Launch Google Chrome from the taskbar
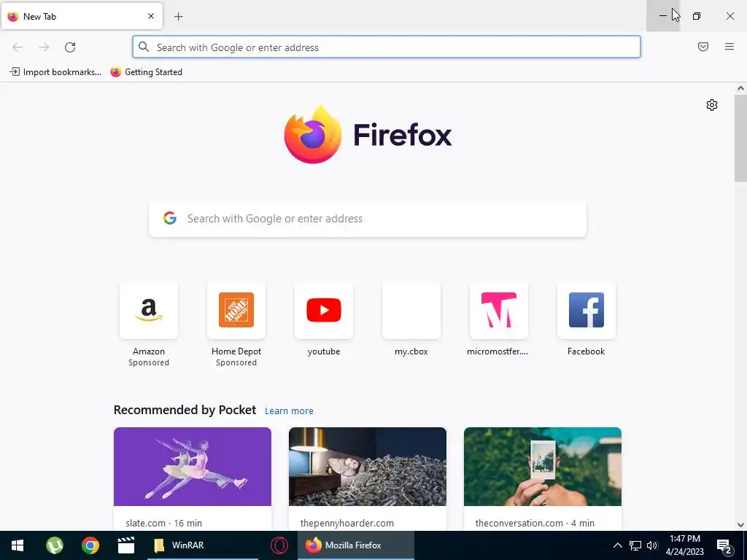The height and width of the screenshot is (560, 747). pos(90,545)
